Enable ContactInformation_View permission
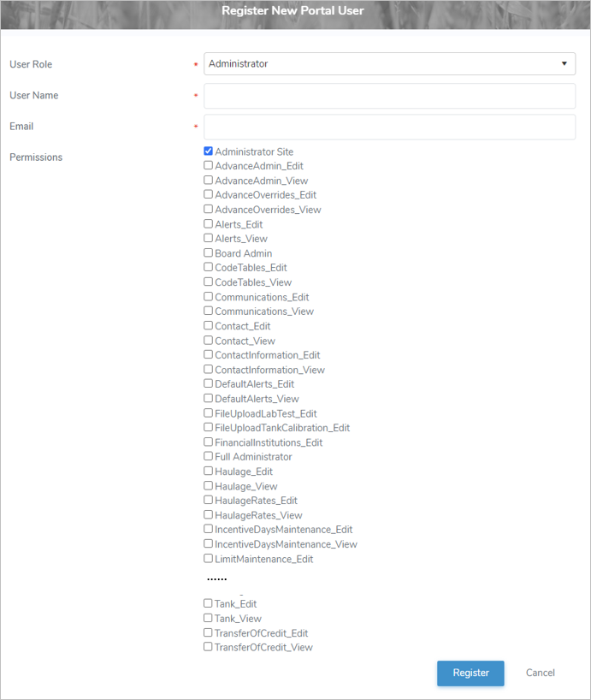The width and height of the screenshot is (591, 700). pyautogui.click(x=207, y=369)
